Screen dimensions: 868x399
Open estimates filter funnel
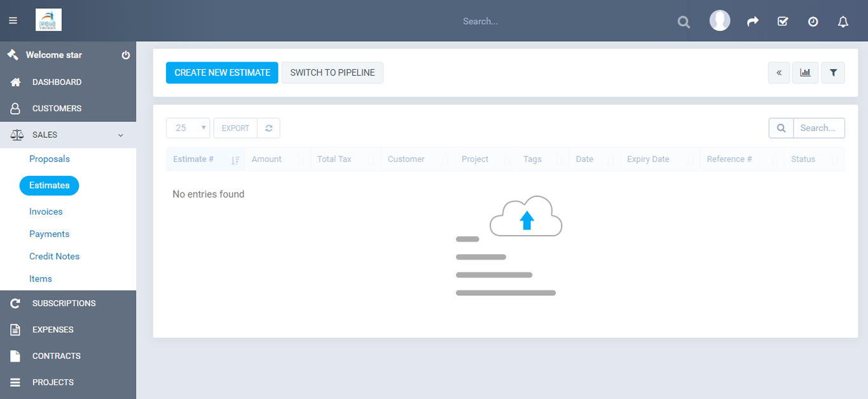833,73
